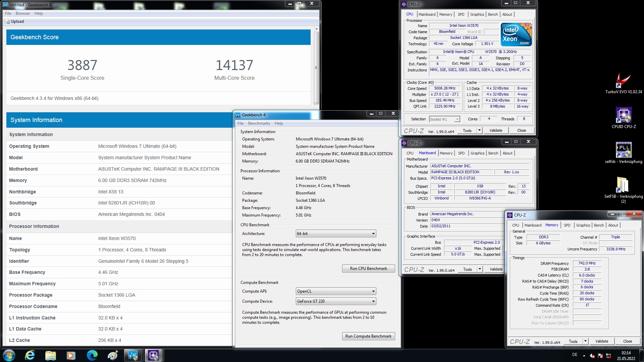Open Browser menu in Geekbench results window
The image size is (644, 362).
pyautogui.click(x=23, y=13)
